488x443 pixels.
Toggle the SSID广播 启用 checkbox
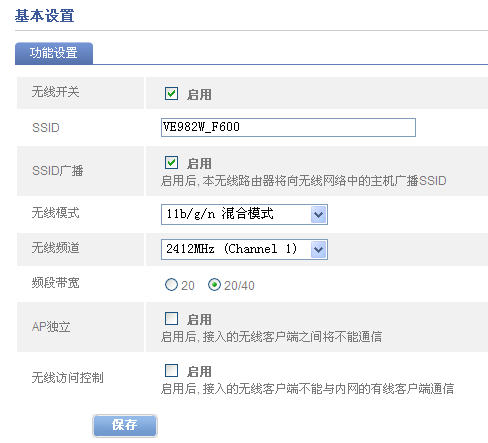click(x=171, y=163)
